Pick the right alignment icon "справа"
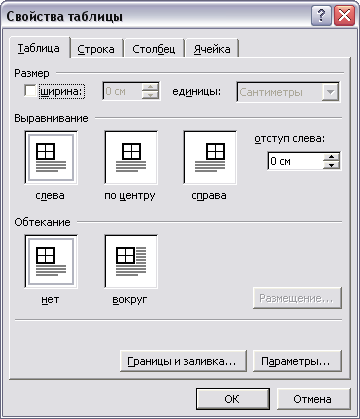Image resolution: width=360 pixels, height=419 pixels. click(x=210, y=157)
